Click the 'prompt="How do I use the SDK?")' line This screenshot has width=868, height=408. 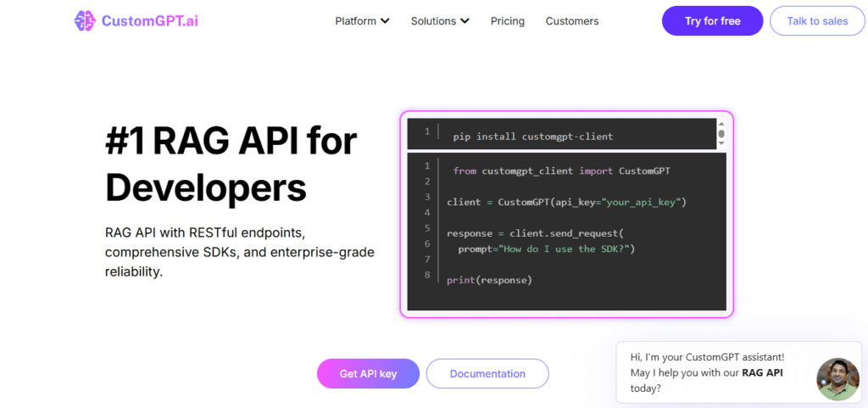[546, 249]
